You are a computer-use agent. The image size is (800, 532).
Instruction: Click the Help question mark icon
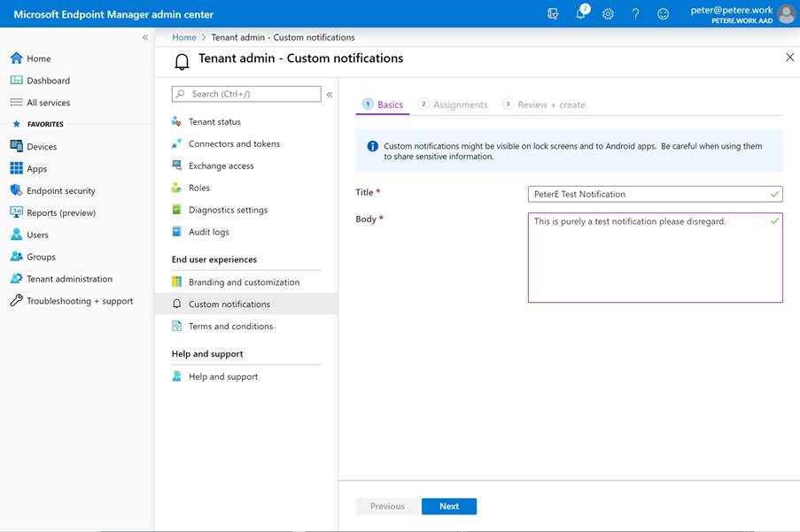[x=635, y=14]
